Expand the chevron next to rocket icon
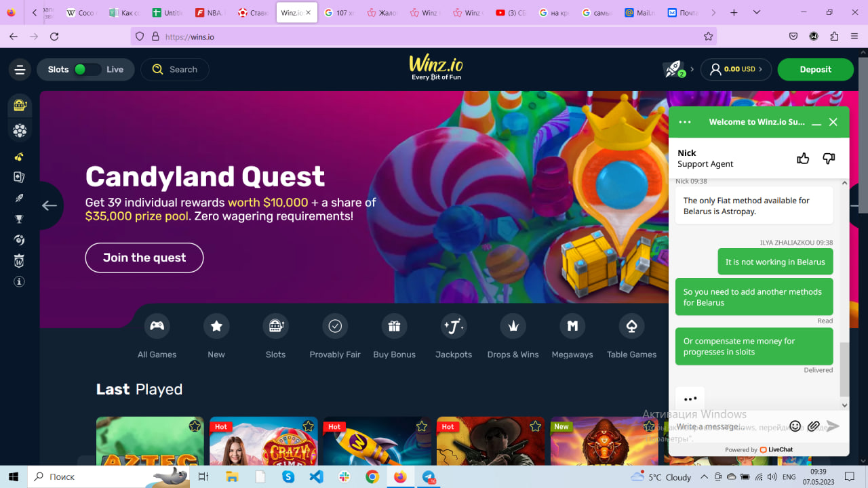This screenshot has height=488, width=868. 692,69
